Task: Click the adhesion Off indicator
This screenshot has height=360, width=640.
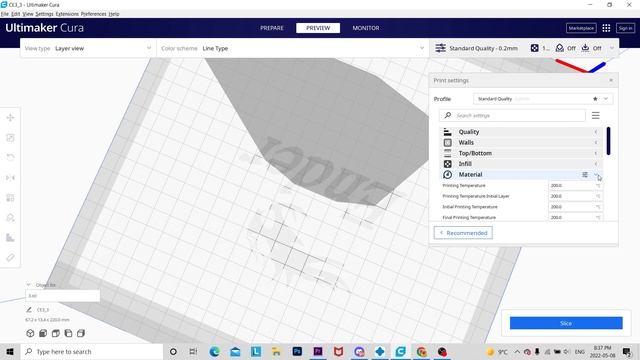Action: pyautogui.click(x=591, y=48)
